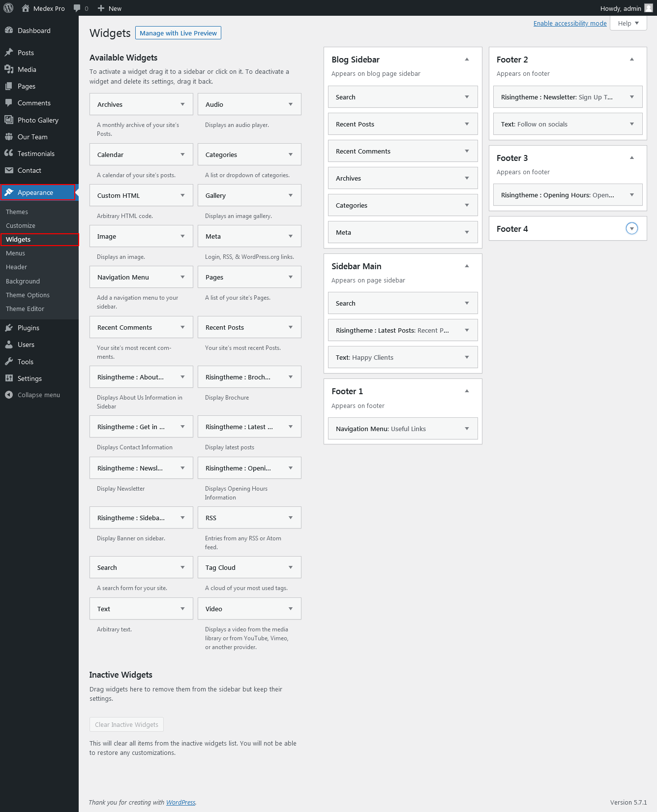Expand the Footer 4 widget area
Screen dimensions: 657x812
click(631, 228)
